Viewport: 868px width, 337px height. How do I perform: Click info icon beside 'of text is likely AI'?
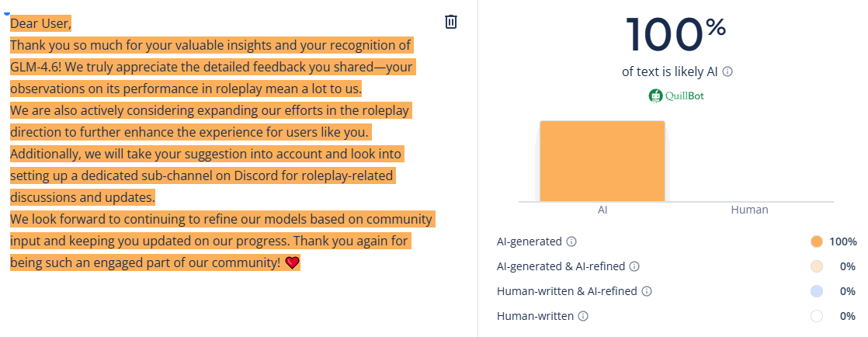[727, 71]
